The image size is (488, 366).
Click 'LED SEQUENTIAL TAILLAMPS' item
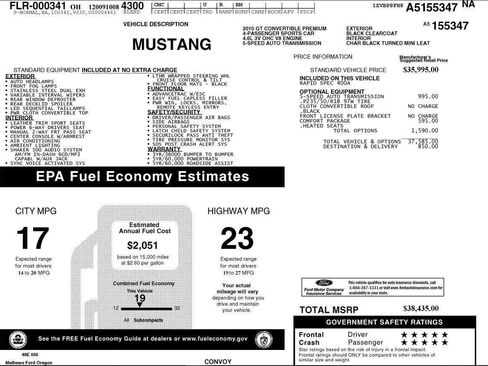coord(48,108)
